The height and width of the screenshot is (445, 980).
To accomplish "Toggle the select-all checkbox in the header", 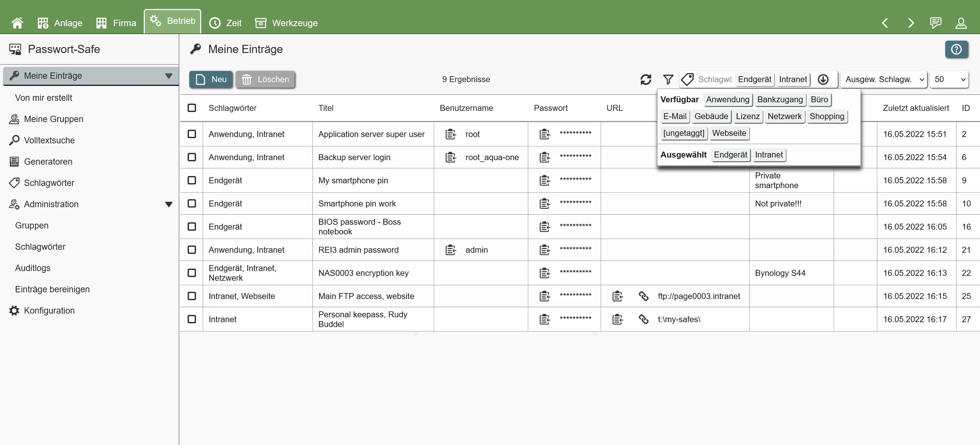I will [192, 108].
